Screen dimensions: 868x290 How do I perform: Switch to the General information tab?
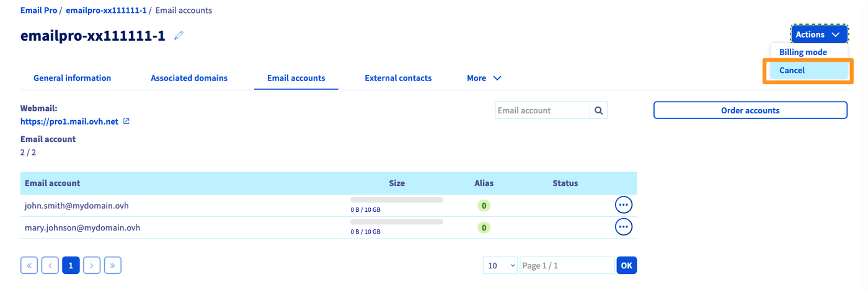(x=73, y=78)
